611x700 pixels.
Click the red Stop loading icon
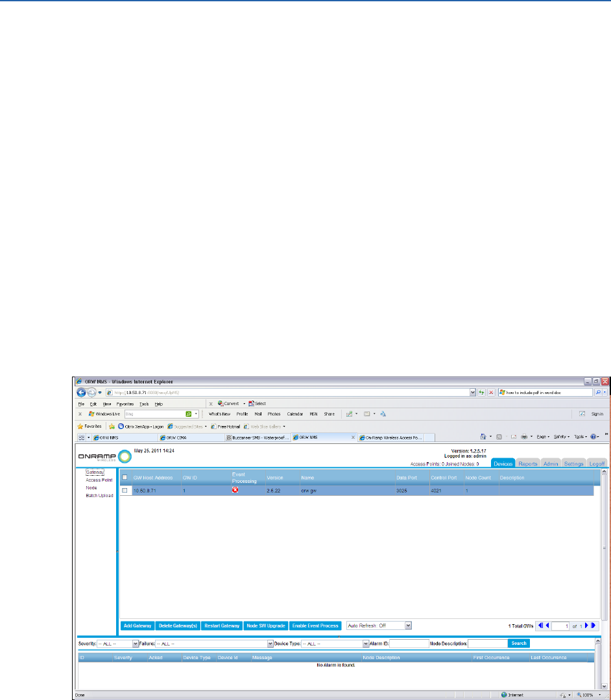491,392
